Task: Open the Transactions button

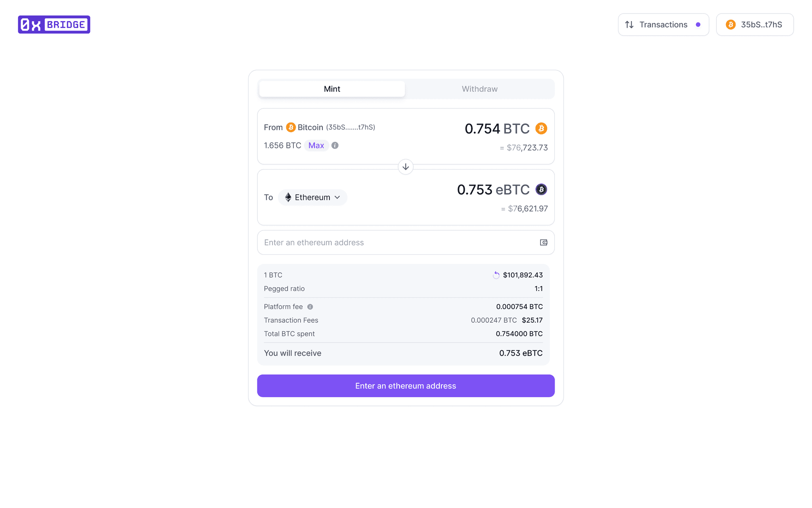Action: [663, 25]
